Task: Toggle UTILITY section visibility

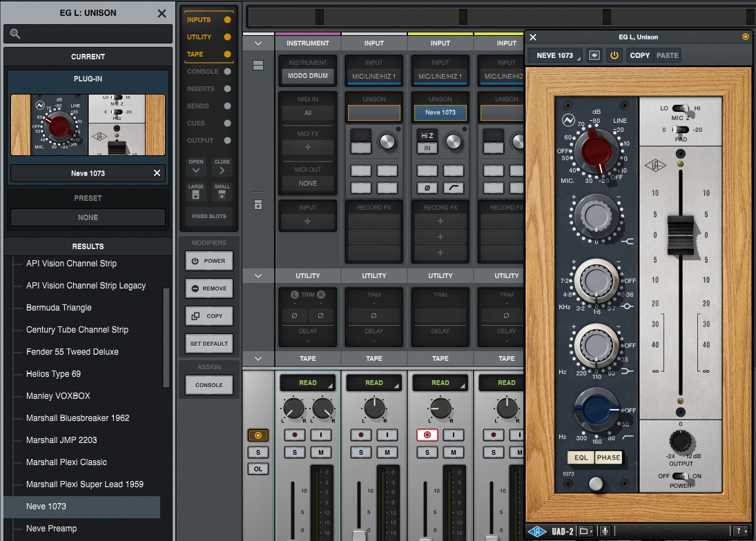Action: [209, 37]
